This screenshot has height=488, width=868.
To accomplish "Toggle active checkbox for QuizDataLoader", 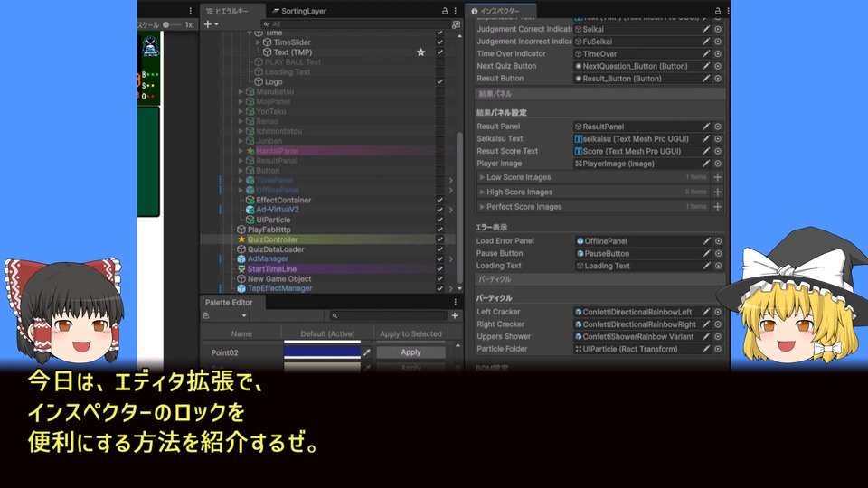I will [x=439, y=249].
